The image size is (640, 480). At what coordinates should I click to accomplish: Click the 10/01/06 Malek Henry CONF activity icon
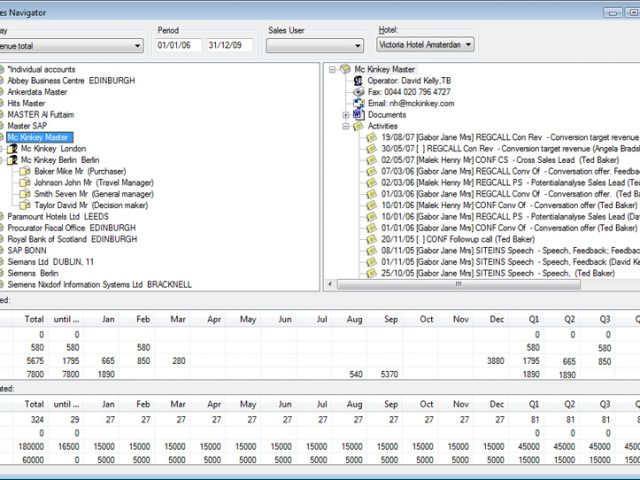[371, 205]
